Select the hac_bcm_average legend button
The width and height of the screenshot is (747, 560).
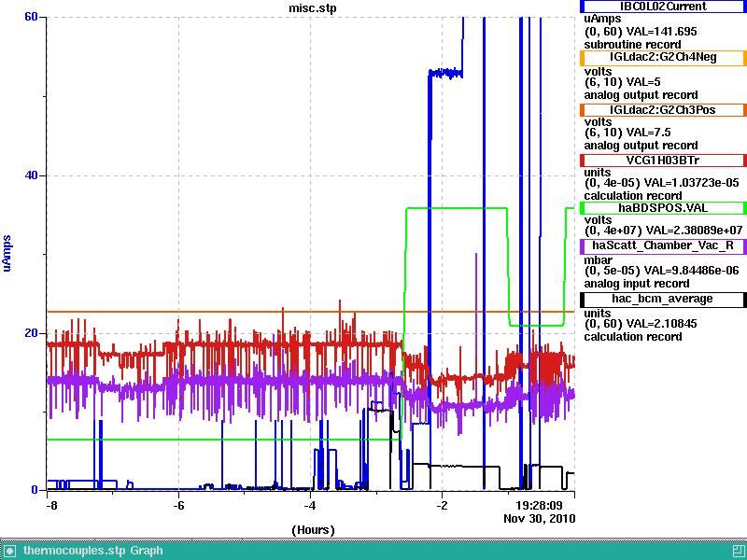(x=663, y=299)
